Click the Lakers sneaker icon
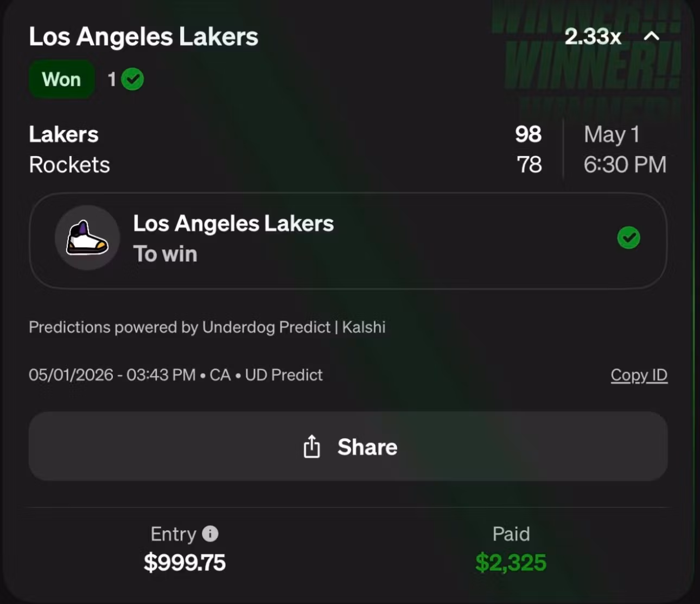Image resolution: width=700 pixels, height=604 pixels. click(x=87, y=238)
